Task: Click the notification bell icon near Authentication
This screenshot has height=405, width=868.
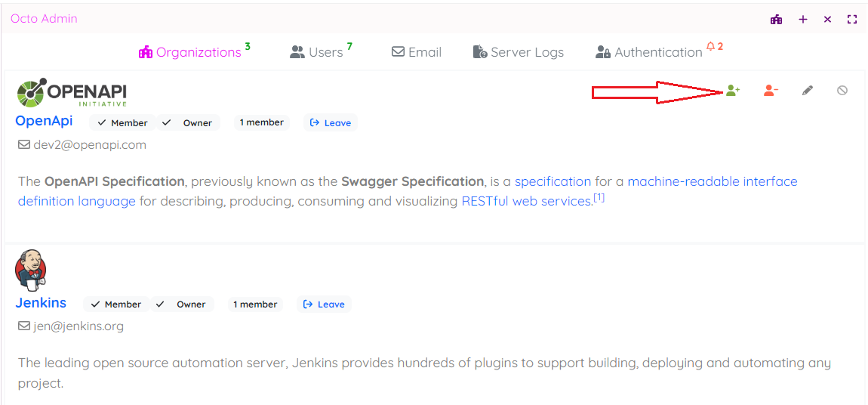Action: pyautogui.click(x=710, y=47)
